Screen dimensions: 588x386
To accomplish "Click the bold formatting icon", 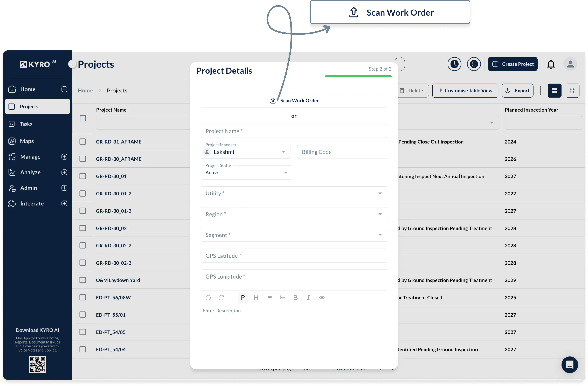I will tap(295, 298).
